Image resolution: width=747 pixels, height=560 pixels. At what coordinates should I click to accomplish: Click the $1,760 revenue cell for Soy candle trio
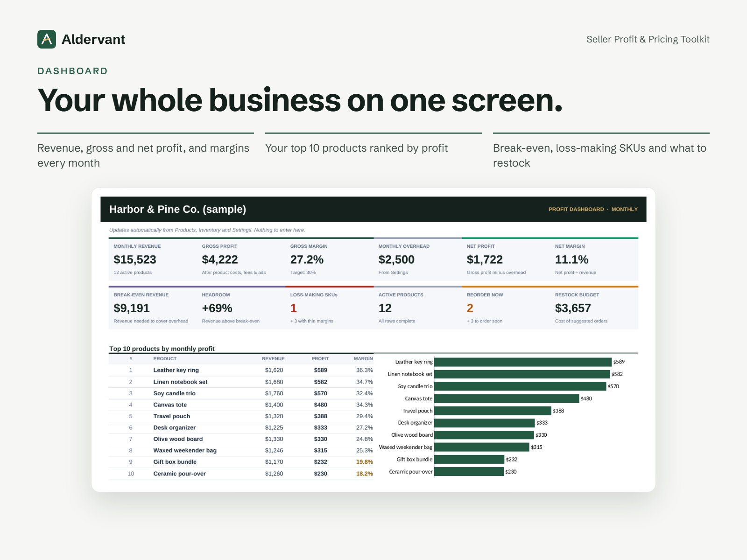(274, 393)
